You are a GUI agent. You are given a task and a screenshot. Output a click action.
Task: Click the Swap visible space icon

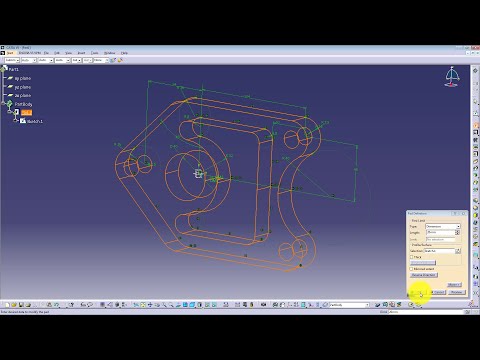[x=214, y=305]
